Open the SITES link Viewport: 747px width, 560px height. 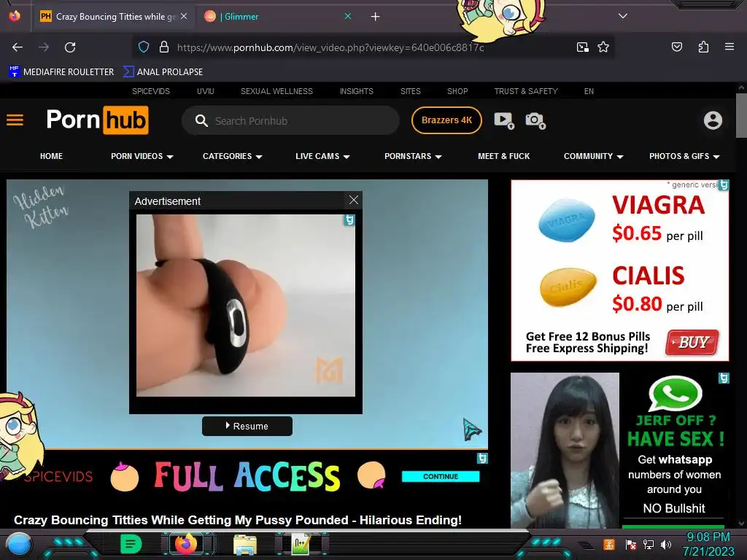(x=410, y=91)
